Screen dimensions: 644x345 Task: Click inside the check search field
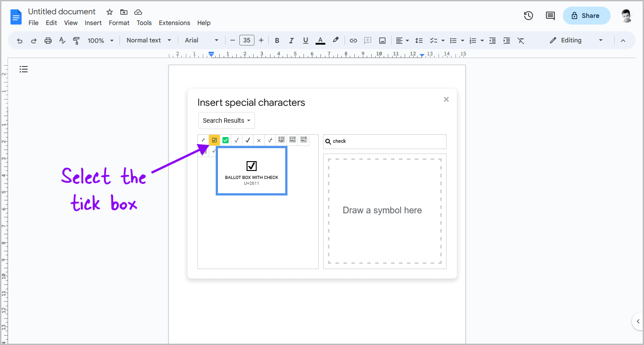[385, 141]
